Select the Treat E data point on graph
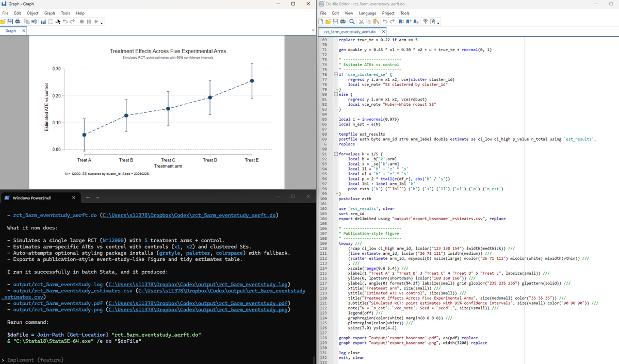619x364 pixels. [252, 80]
